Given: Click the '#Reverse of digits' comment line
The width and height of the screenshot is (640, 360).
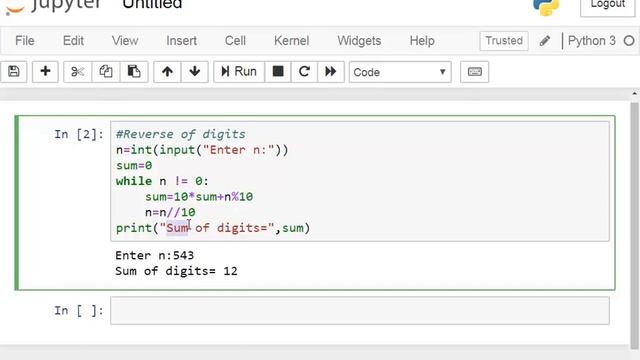Looking at the screenshot, I should 181,134.
